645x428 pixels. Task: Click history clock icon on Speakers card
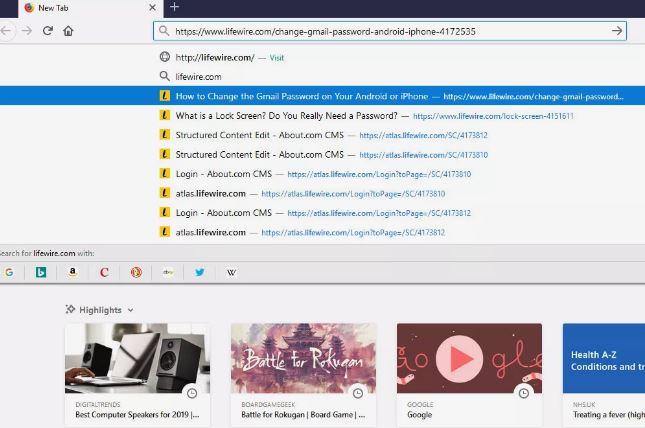pos(192,393)
